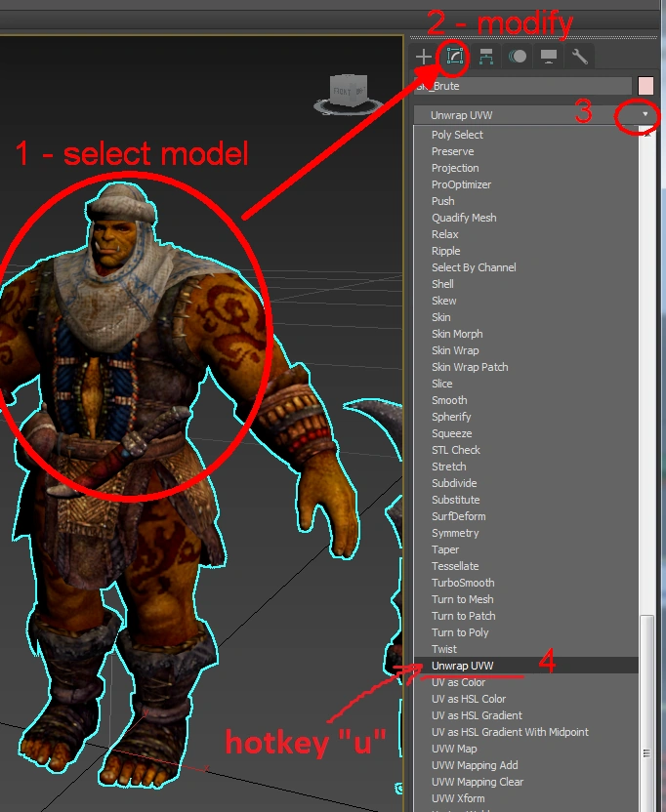Open the Display panel icon

click(x=549, y=57)
